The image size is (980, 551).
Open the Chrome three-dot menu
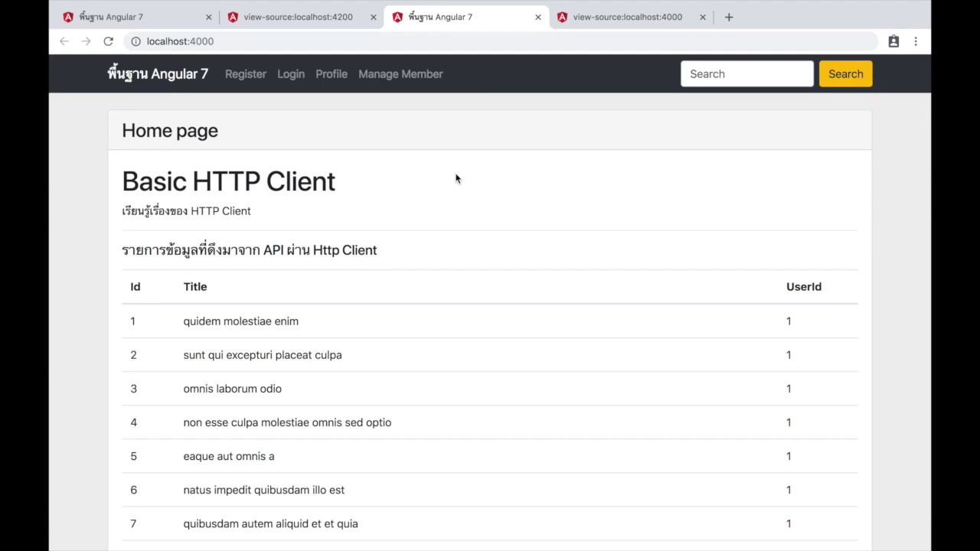[916, 41]
